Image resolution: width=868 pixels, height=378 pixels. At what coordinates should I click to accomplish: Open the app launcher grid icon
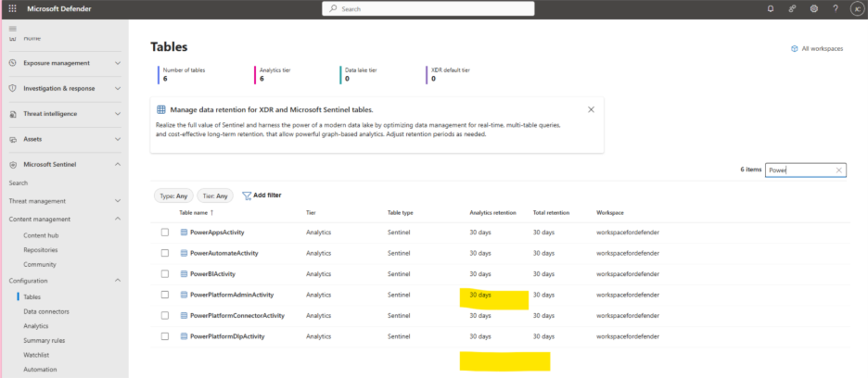(x=13, y=9)
